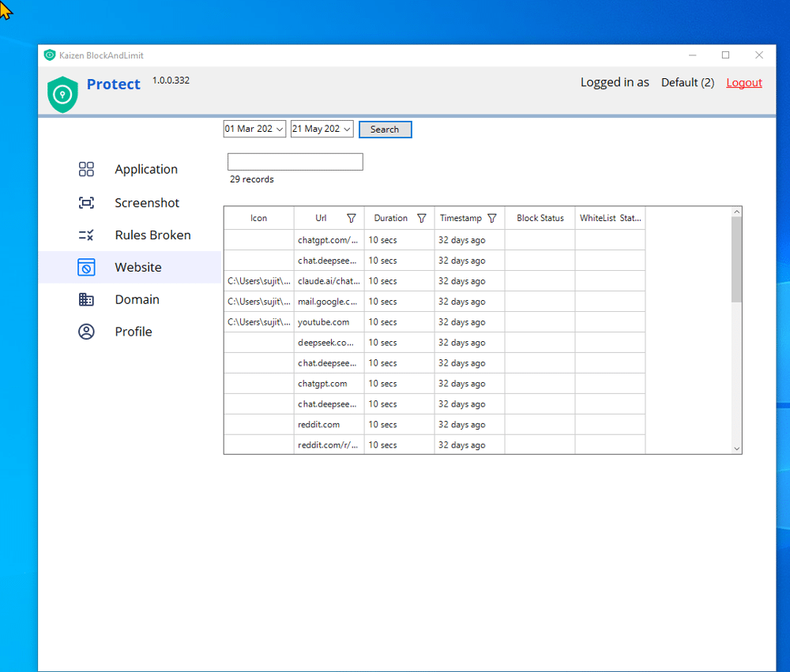Screen dimensions: 790x672
Task: Click the Application grid icon in sidebar
Action: 86,169
